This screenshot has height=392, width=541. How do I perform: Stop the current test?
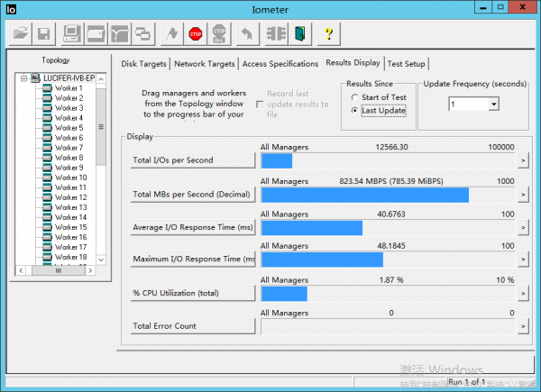click(196, 33)
